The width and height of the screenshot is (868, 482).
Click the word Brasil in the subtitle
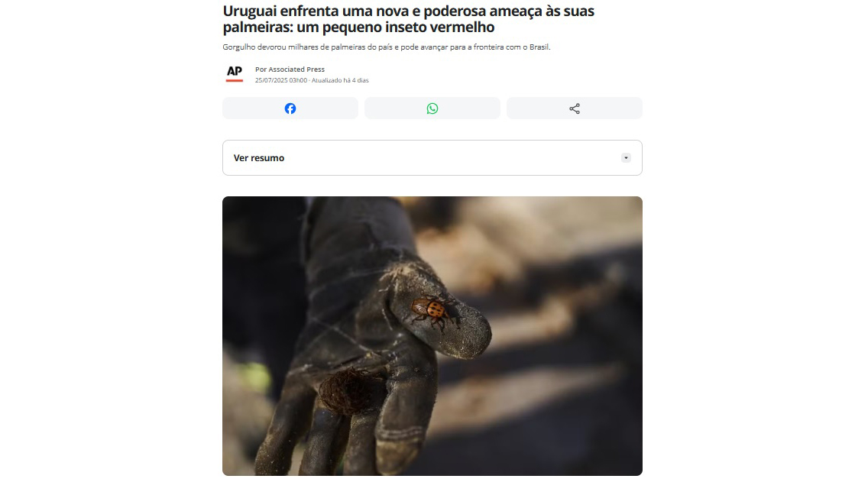[x=539, y=47]
